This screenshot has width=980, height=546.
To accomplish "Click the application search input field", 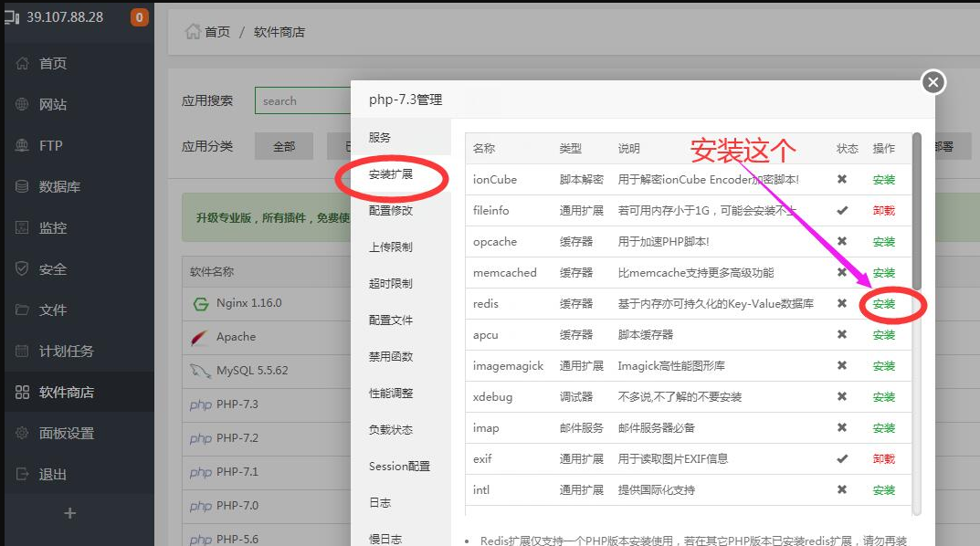I will coord(301,100).
